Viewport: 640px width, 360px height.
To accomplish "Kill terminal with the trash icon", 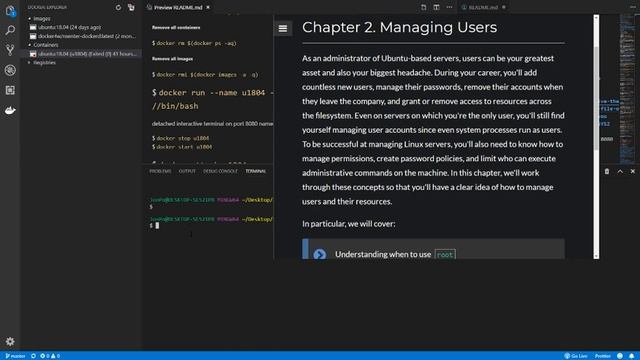I will click(607, 171).
